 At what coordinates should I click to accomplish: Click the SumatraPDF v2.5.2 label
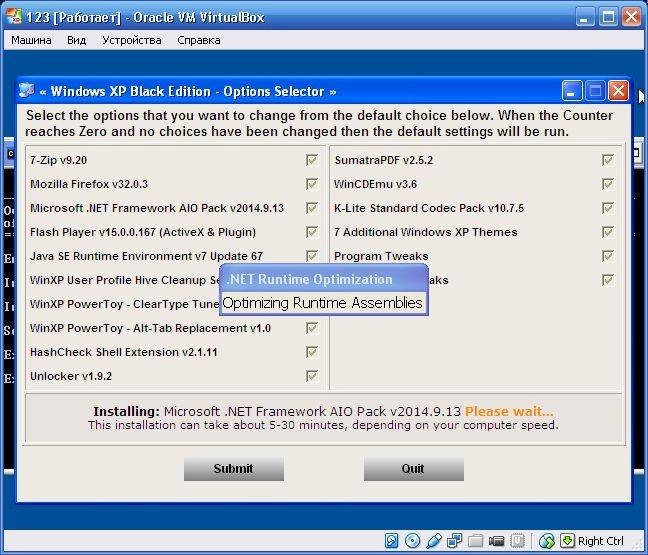coord(384,160)
